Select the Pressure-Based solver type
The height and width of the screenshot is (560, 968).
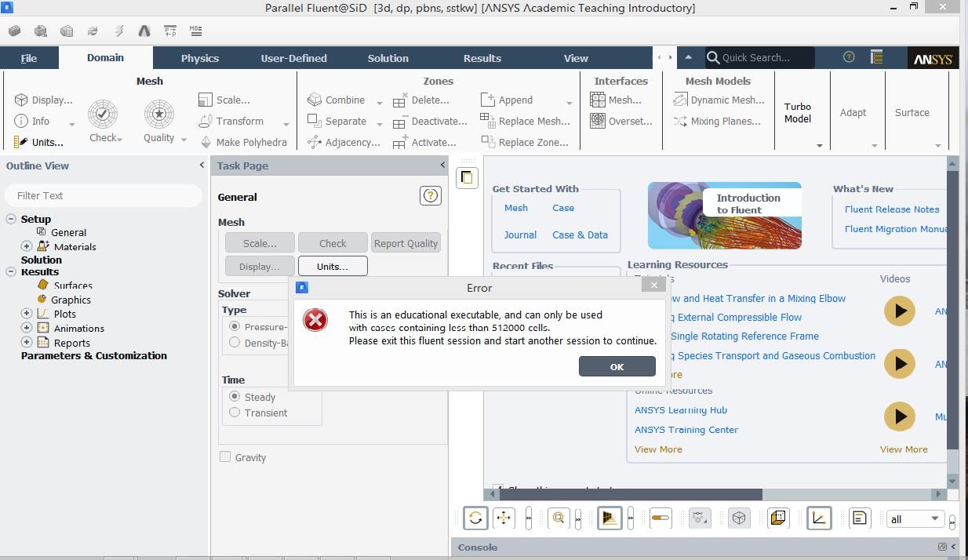[x=235, y=326]
